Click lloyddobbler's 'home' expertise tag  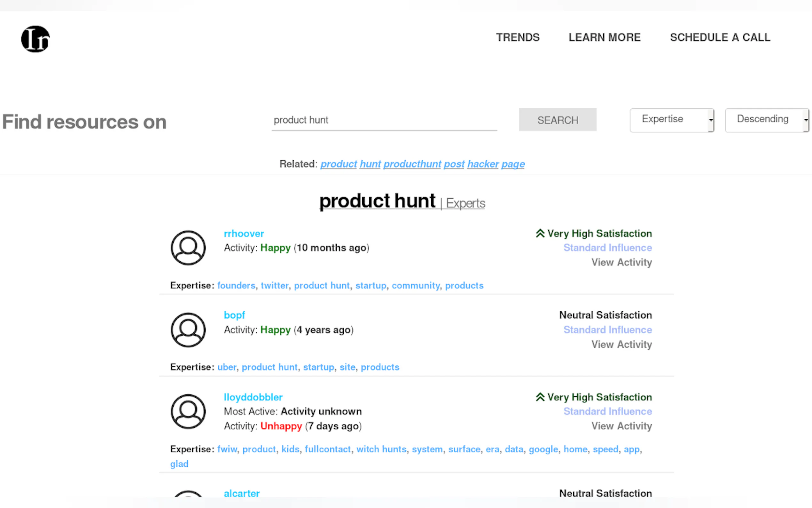(575, 449)
